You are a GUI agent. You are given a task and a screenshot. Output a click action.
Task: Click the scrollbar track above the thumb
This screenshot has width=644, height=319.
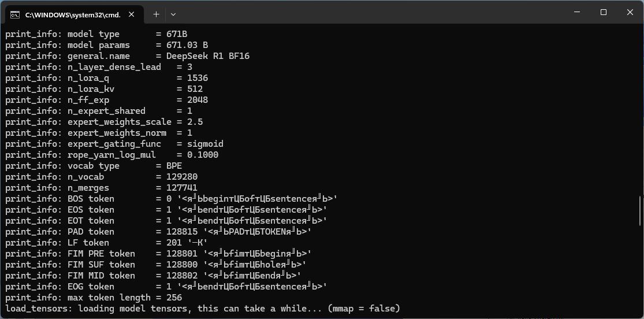(x=641, y=110)
